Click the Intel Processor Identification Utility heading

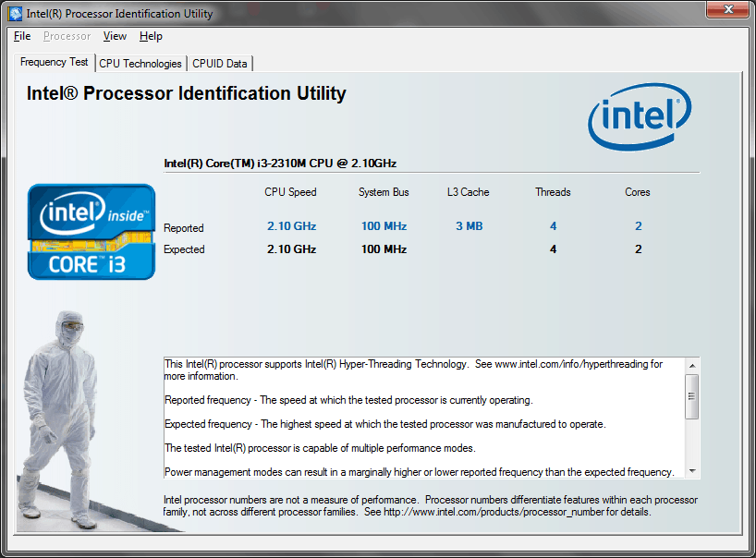(x=186, y=93)
